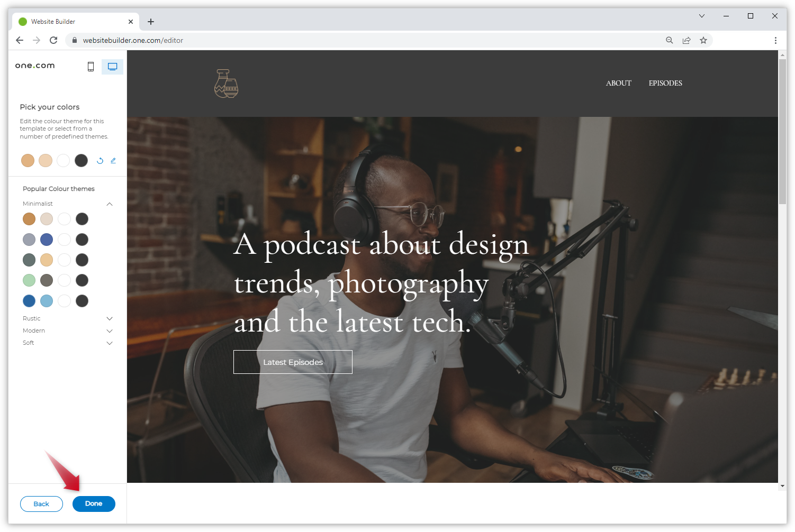Switch to mobile preview icon
This screenshot has width=795, height=532.
[91, 67]
